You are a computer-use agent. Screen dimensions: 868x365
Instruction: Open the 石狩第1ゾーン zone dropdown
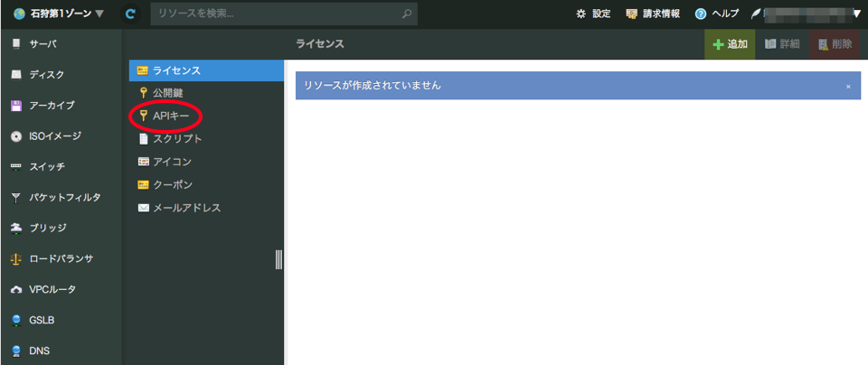(60, 14)
